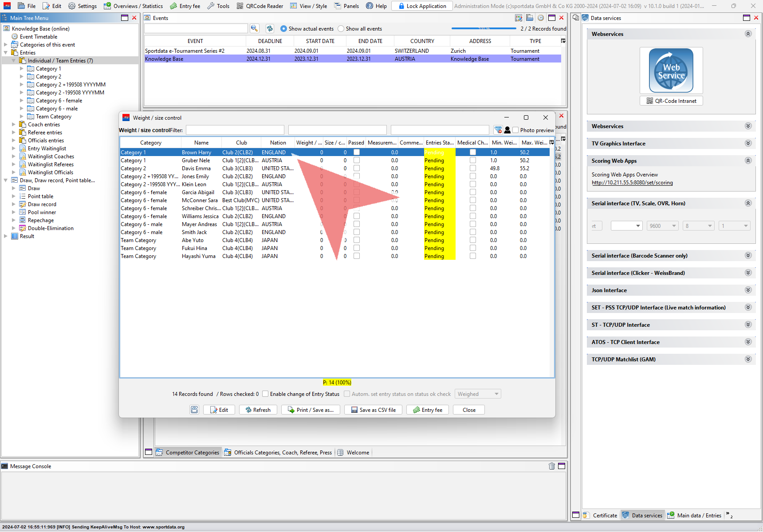Expand the TV Graphics Interface section
Image resolution: width=763 pixels, height=532 pixels.
[748, 143]
